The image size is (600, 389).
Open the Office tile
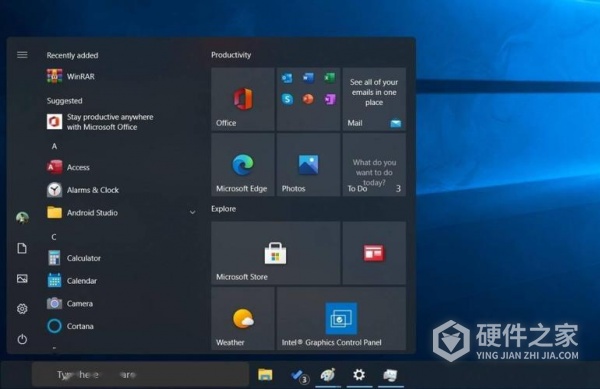(243, 99)
